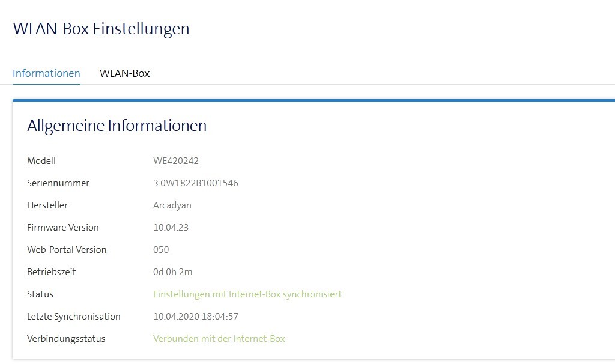Click the Modell value WE420242
The width and height of the screenshot is (615, 364).
coord(176,160)
